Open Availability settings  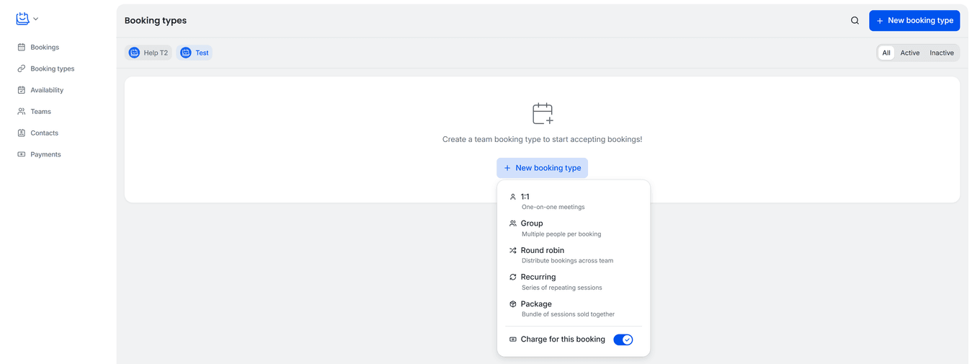point(47,90)
